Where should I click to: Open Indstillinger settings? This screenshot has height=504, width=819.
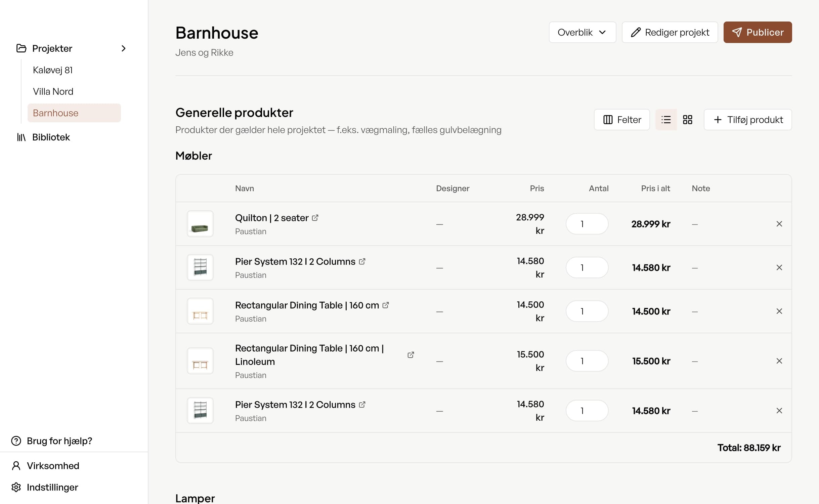(52, 487)
